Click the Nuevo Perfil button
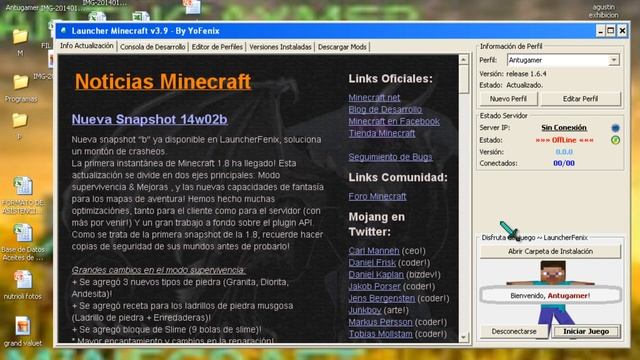This screenshot has width=640, height=360. pyautogui.click(x=508, y=99)
